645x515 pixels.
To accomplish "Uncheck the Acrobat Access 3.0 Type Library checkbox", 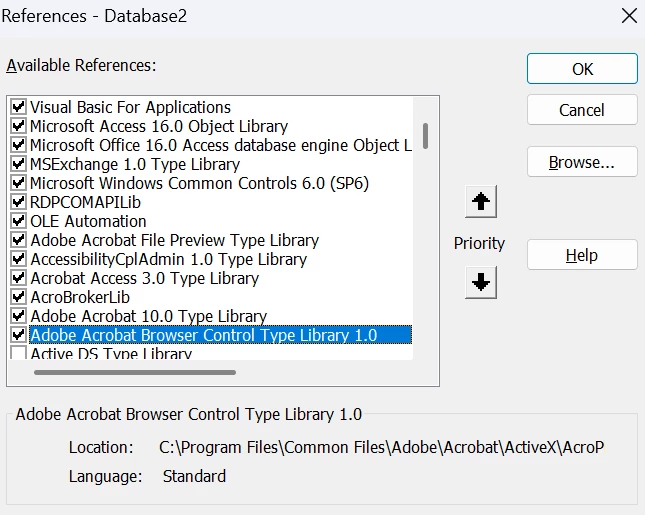I will [x=19, y=278].
